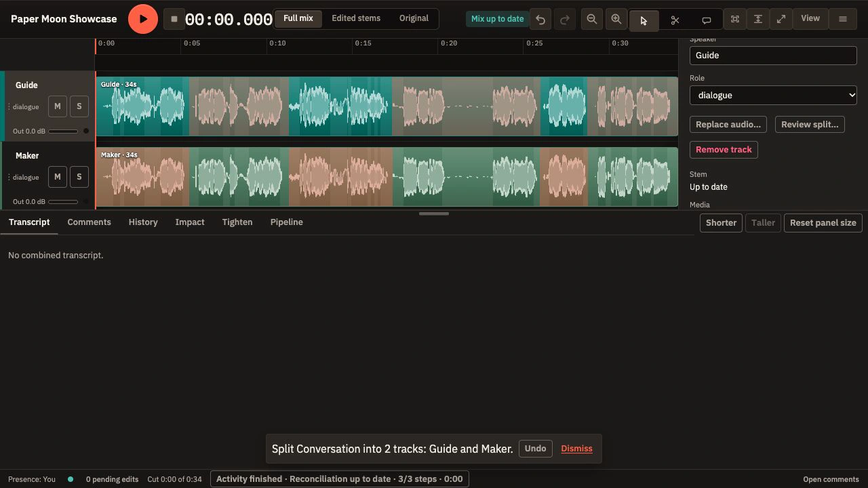Image resolution: width=868 pixels, height=488 pixels.
Task: Open the hamburger menu
Action: click(843, 20)
